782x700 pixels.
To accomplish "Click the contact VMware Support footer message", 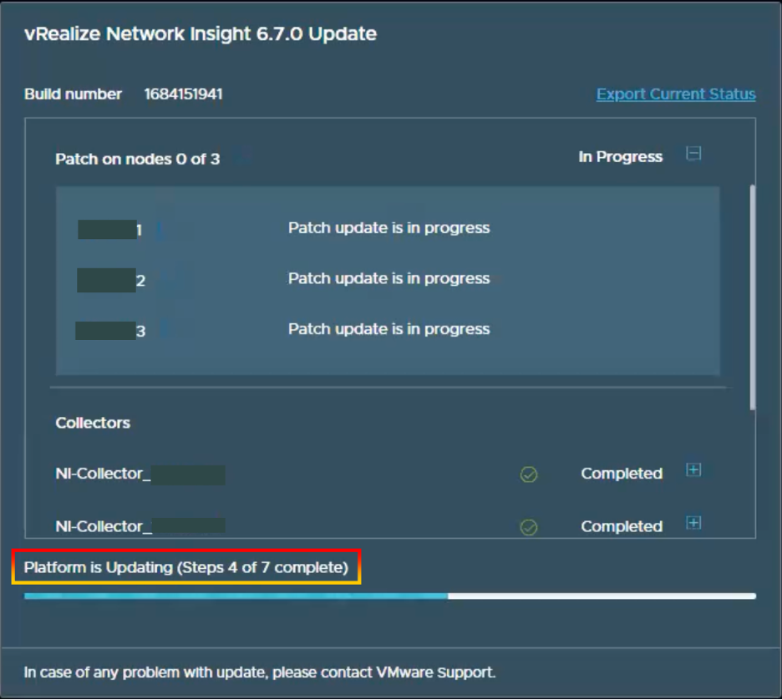I will [260, 672].
